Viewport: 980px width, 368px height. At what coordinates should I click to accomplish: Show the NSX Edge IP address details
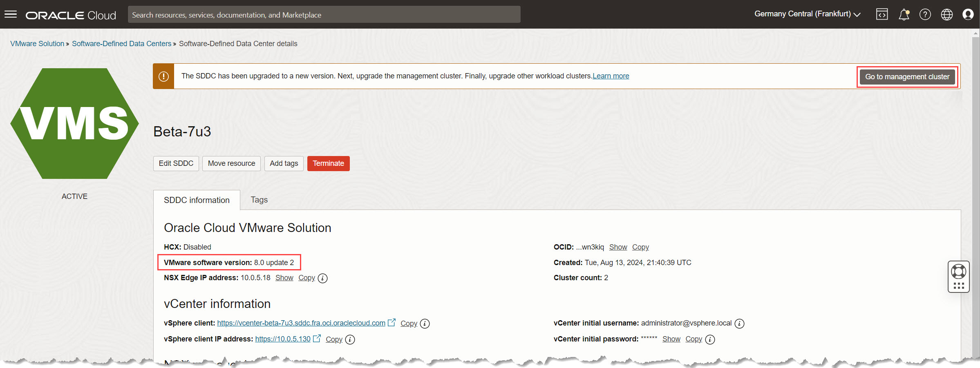pos(284,278)
